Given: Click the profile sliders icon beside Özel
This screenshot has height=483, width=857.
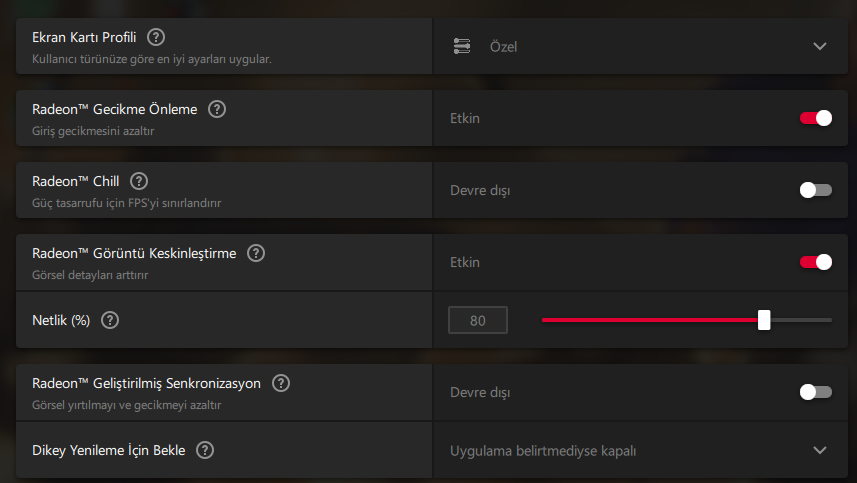Looking at the screenshot, I should [462, 46].
